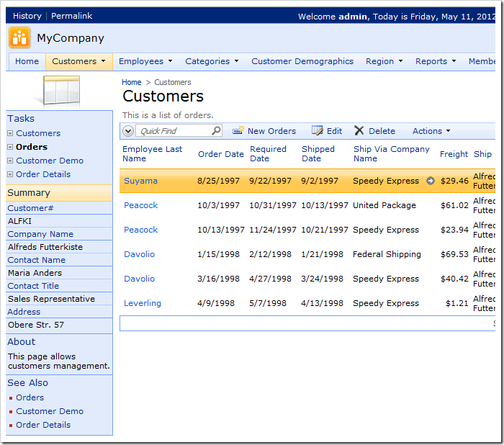Open the History link in top bar
Image resolution: width=504 pixels, height=445 pixels.
[x=27, y=16]
